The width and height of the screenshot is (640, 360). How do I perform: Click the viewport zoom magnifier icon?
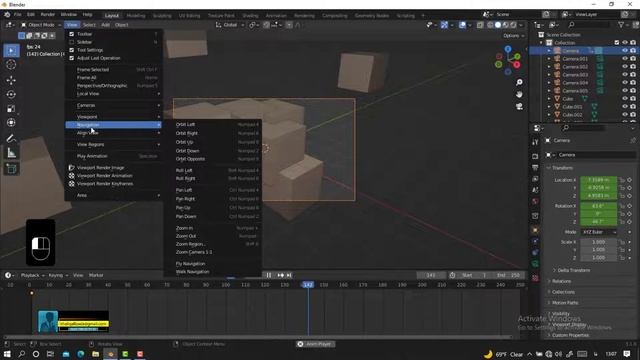point(519,82)
